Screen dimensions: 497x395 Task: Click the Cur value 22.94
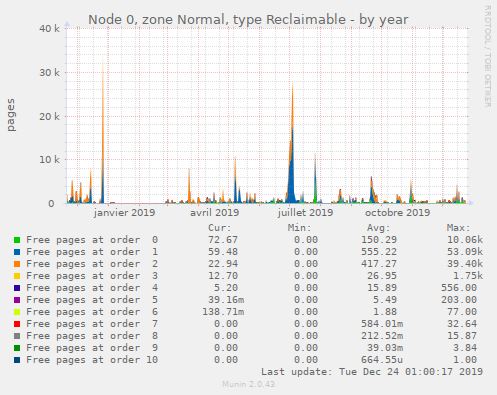(x=223, y=264)
